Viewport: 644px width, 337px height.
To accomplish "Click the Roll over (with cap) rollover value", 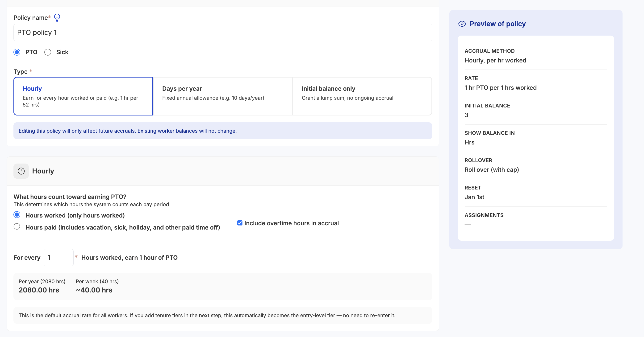I will (x=492, y=170).
